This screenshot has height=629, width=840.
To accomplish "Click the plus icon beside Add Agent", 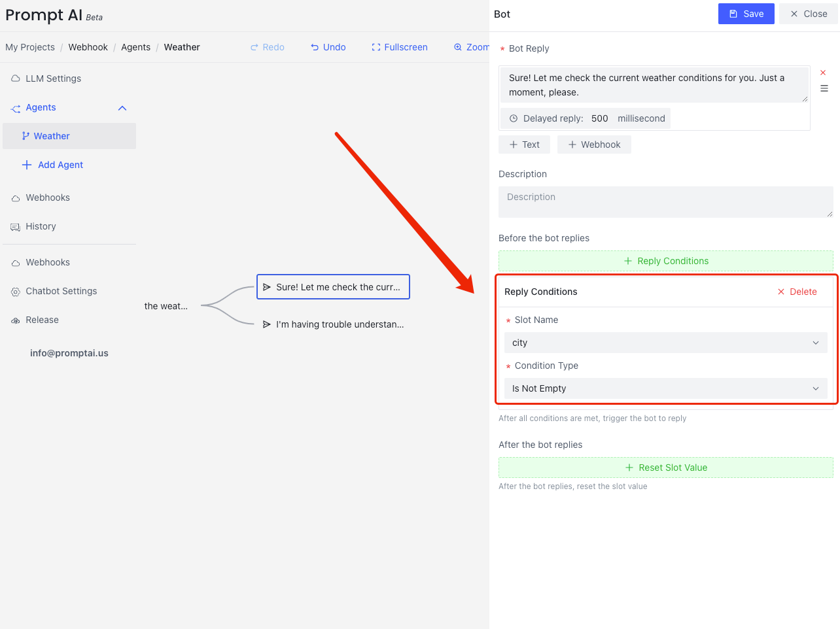I will [x=27, y=165].
